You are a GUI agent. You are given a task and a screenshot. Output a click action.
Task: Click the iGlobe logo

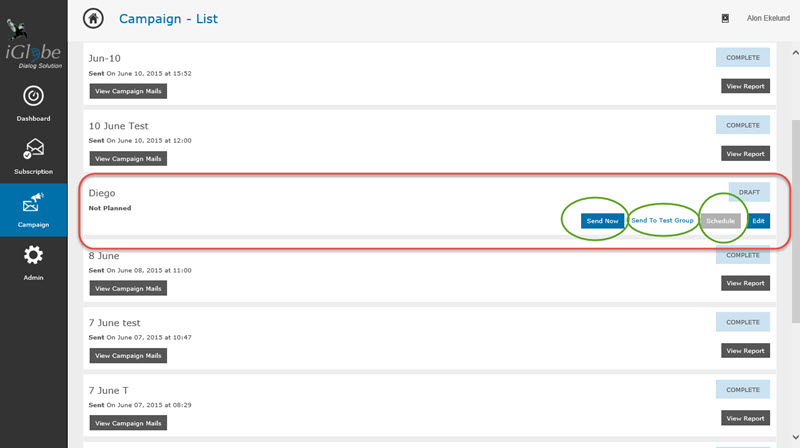tap(34, 45)
